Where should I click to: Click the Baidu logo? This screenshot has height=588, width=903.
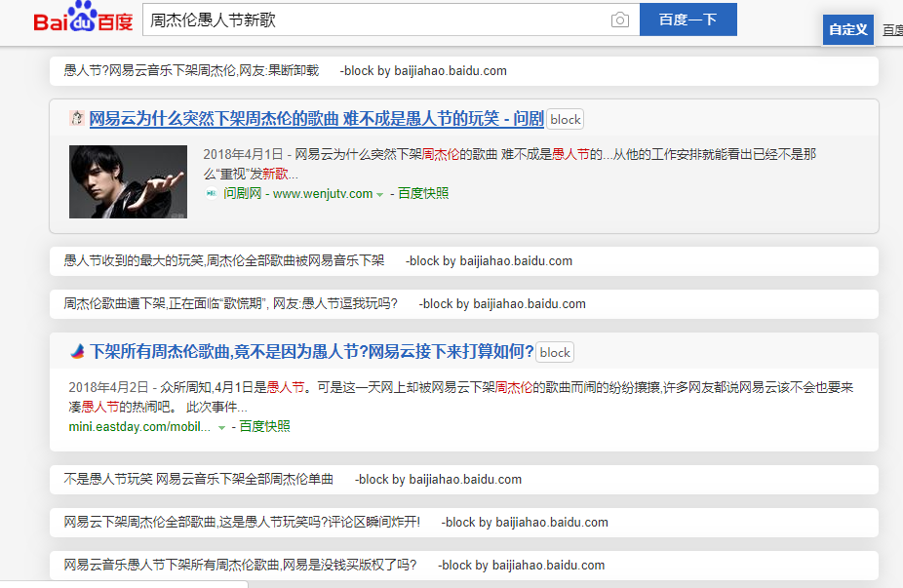tap(83, 20)
